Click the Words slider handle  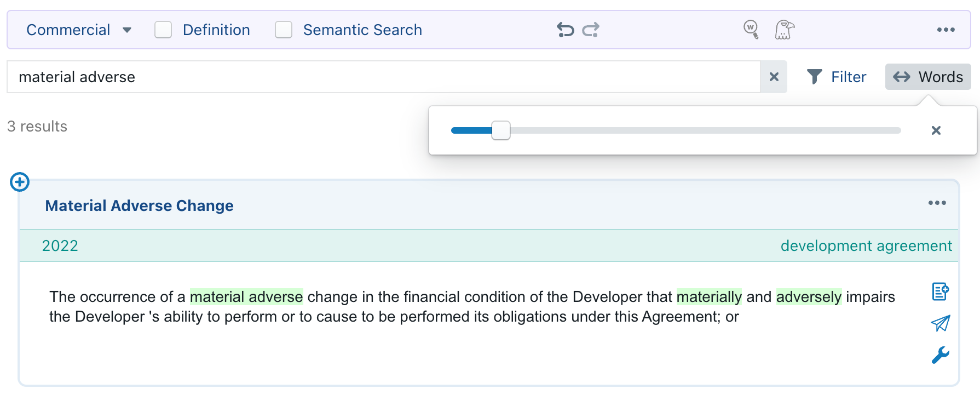click(500, 130)
